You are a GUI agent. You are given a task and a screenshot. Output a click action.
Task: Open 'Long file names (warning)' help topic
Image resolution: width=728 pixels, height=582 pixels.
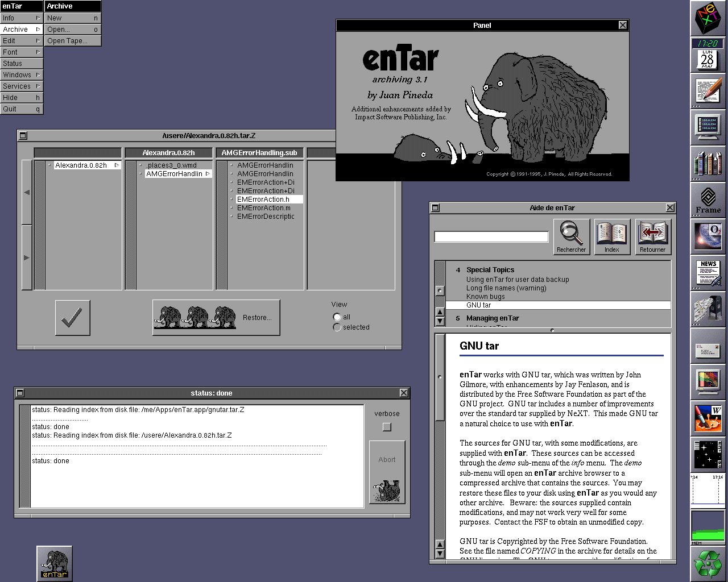click(x=506, y=288)
